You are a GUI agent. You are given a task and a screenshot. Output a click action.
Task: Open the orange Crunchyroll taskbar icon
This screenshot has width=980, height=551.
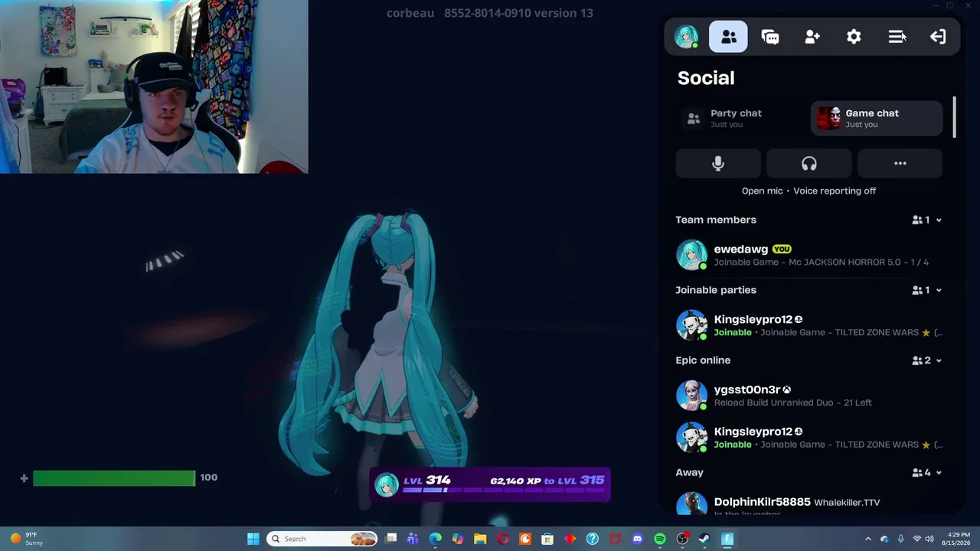[525, 539]
